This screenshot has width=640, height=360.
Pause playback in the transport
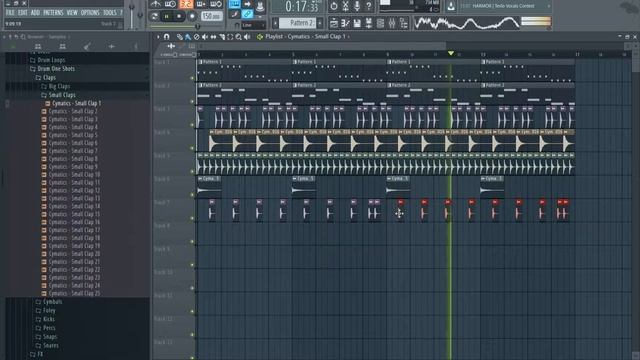tap(166, 16)
